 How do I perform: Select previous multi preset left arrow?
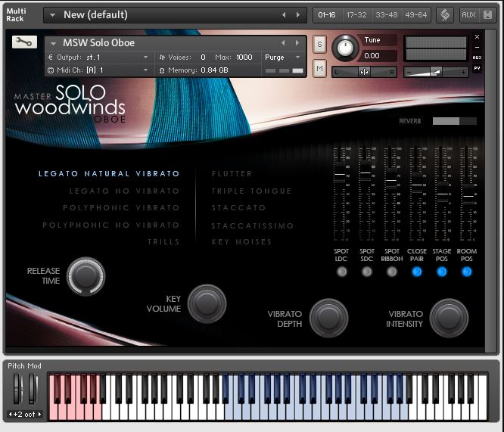point(284,15)
